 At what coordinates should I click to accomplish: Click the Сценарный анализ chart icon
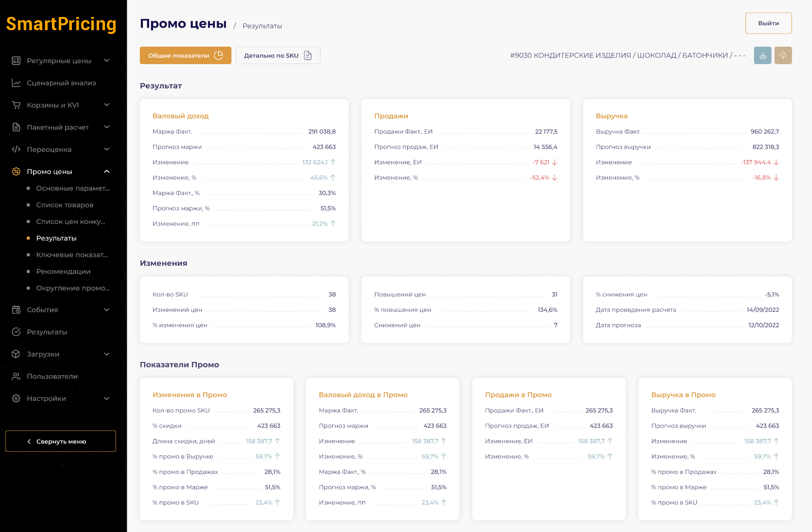pyautogui.click(x=16, y=83)
